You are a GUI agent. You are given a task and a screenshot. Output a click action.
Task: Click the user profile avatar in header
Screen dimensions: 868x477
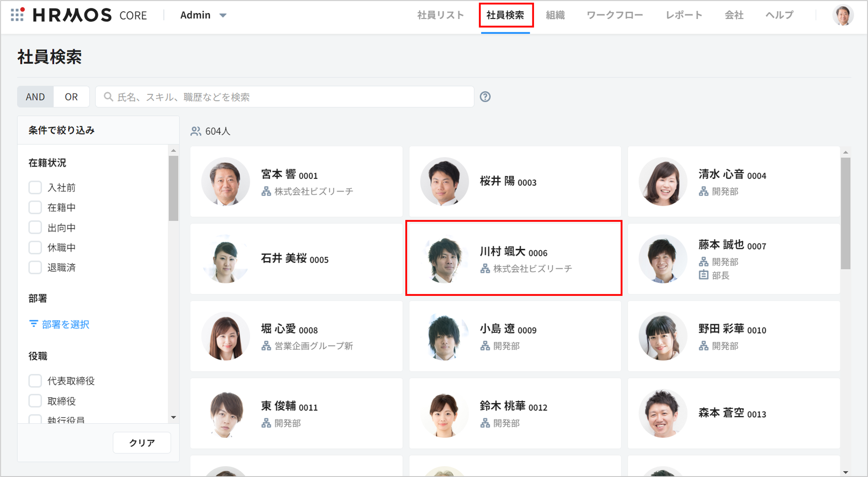click(842, 15)
